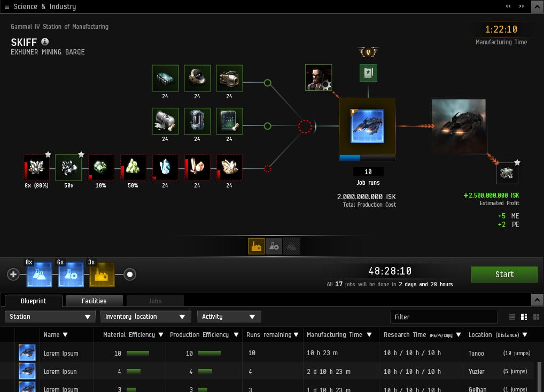Switch to the Jobs tab
544x392 pixels.
155,301
